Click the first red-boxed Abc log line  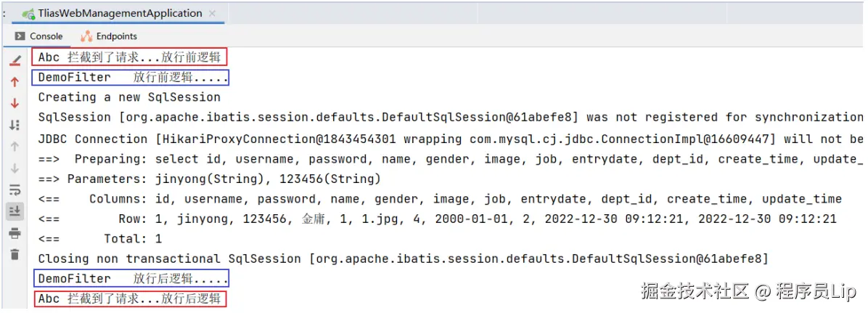128,57
